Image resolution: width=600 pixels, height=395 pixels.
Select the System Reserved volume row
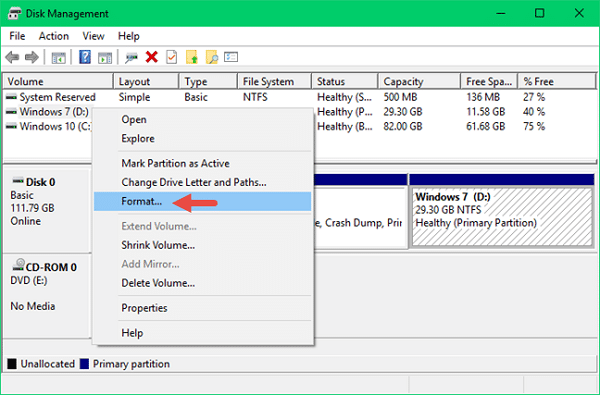(300, 97)
